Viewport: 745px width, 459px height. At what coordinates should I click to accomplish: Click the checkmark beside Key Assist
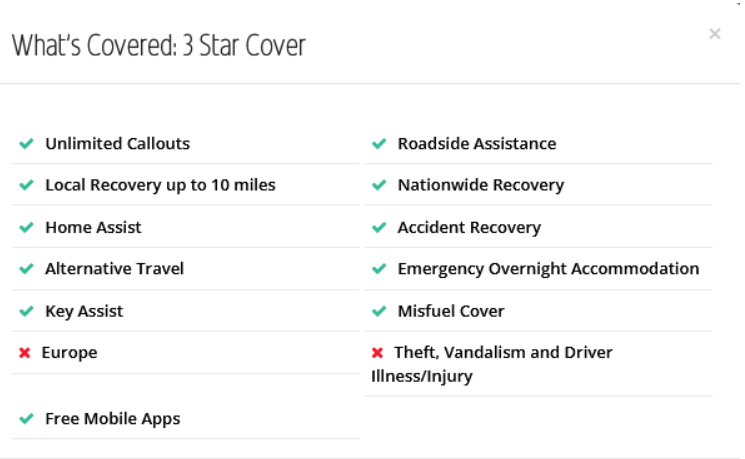(26, 311)
